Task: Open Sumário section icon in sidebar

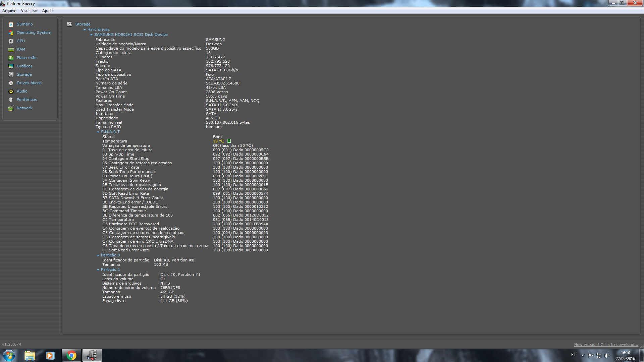Action: pos(11,24)
